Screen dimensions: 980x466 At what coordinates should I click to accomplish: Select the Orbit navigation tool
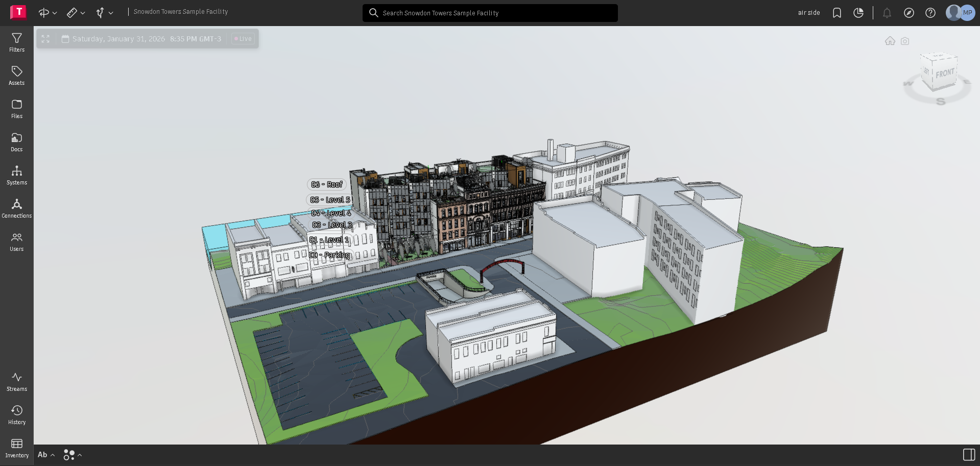pos(43,13)
